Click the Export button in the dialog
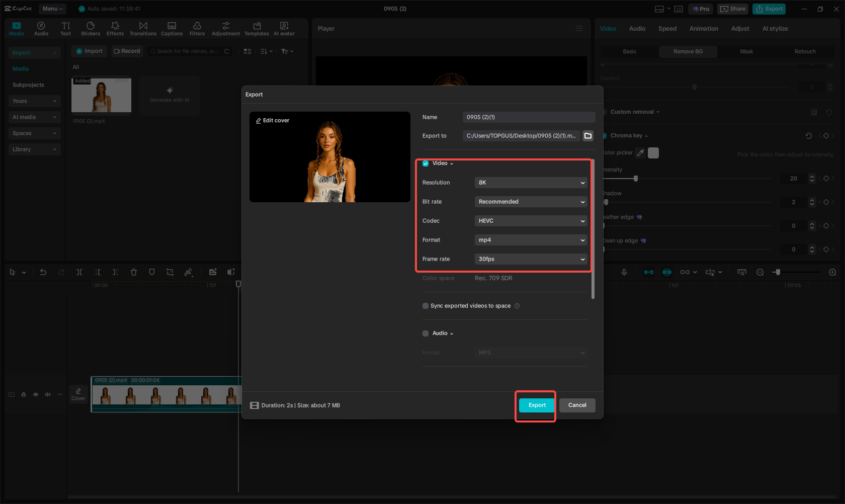 (x=536, y=405)
